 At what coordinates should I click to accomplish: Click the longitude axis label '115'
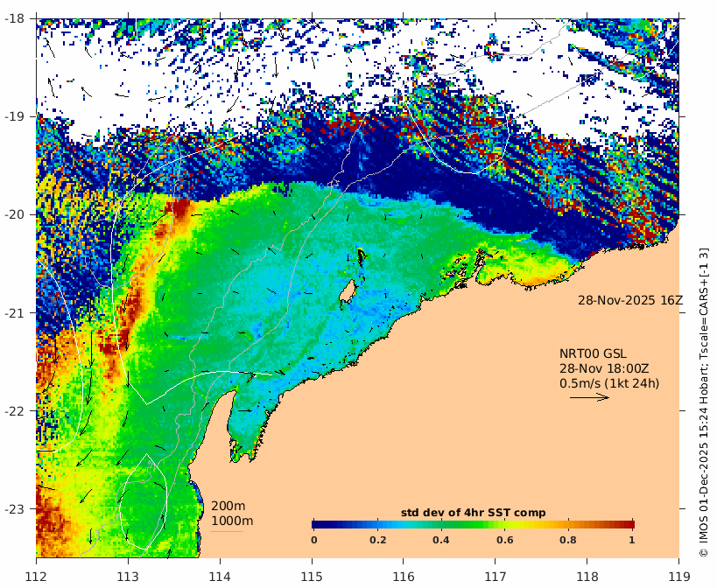point(312,576)
